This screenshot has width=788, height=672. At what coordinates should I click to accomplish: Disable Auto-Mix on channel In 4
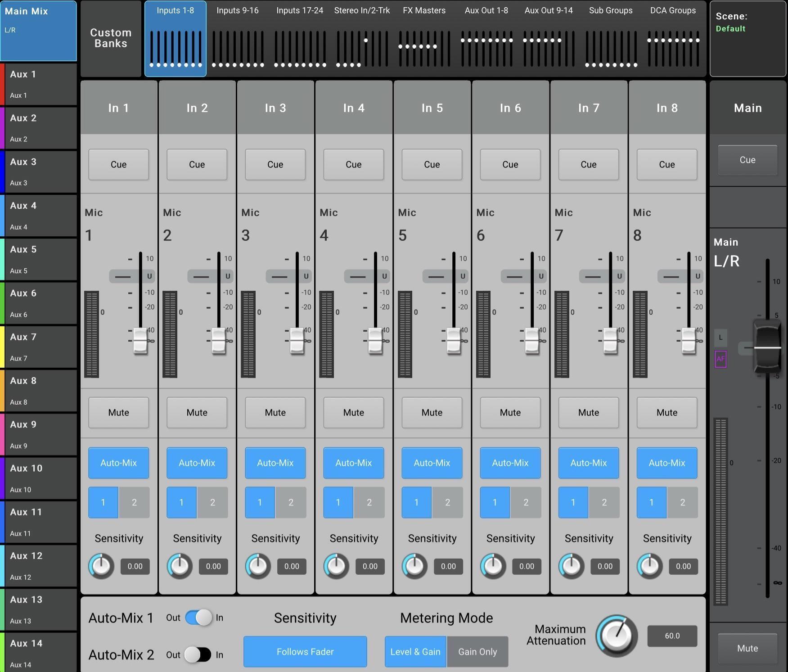[x=353, y=463]
